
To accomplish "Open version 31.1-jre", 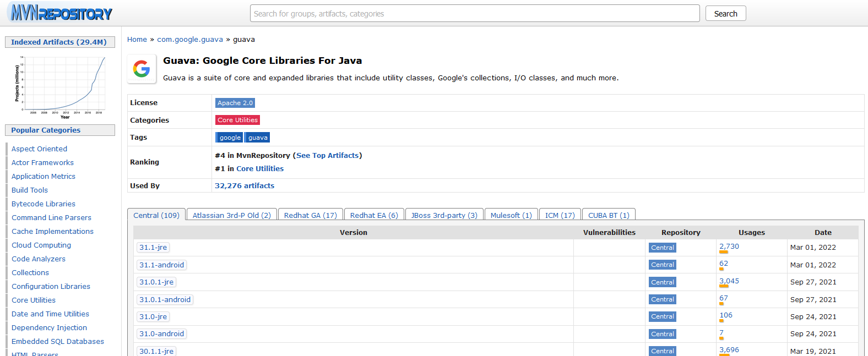I will [153, 248].
